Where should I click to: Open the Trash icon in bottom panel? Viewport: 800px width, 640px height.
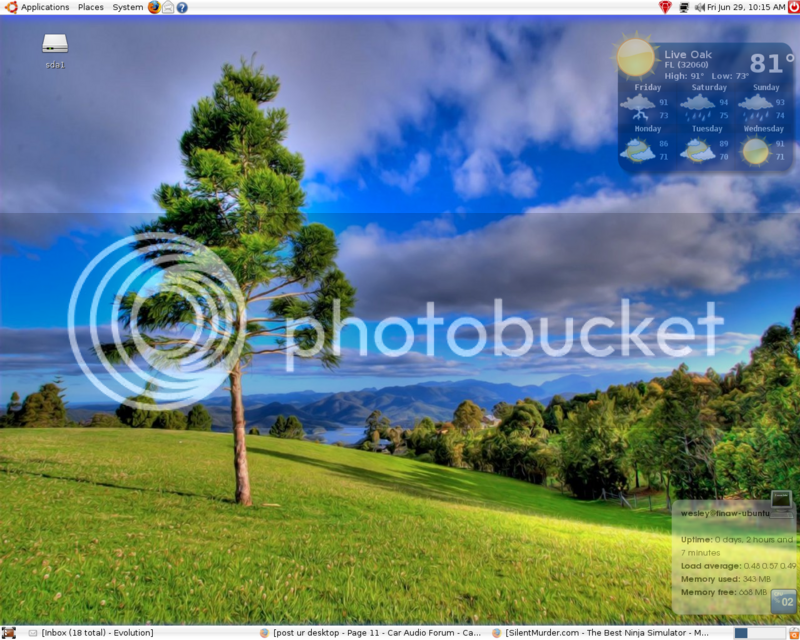794,633
